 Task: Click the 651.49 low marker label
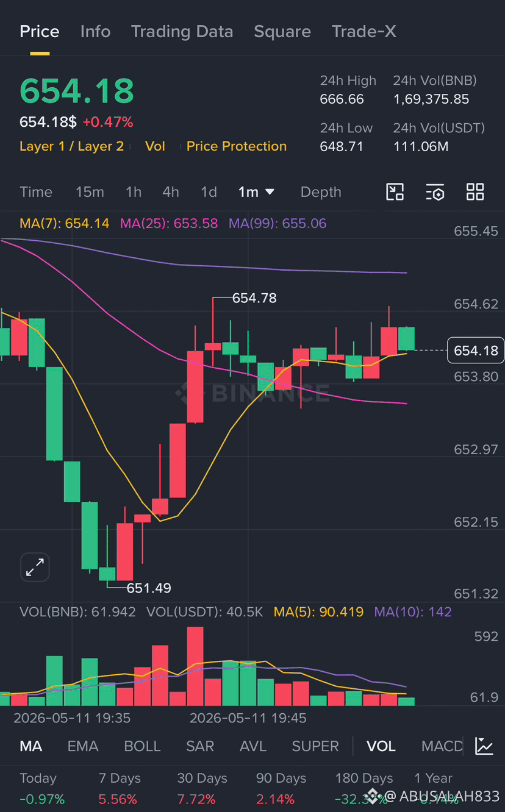tap(149, 588)
